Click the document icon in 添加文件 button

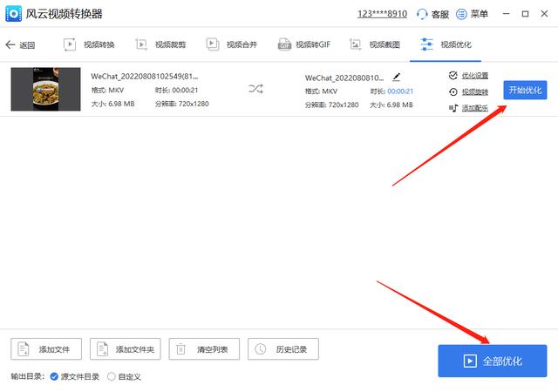pos(24,349)
